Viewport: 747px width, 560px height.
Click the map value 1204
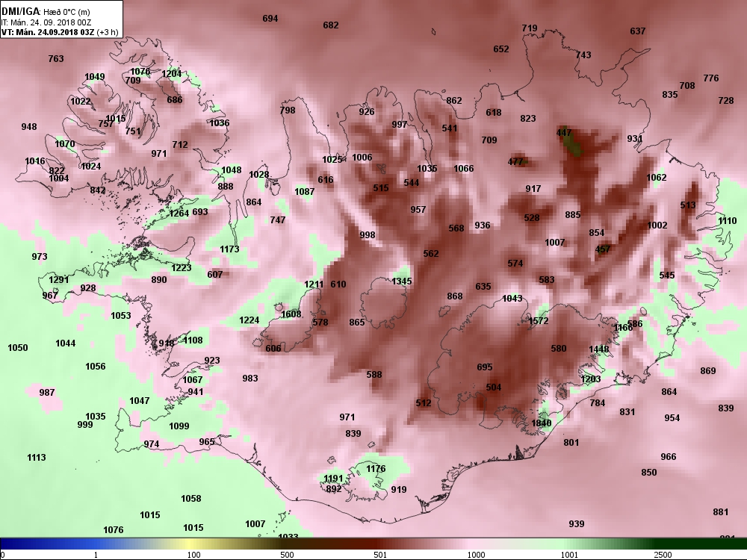pyautogui.click(x=172, y=73)
